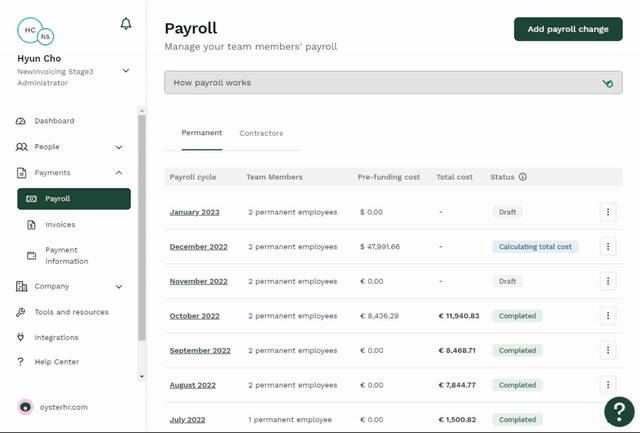This screenshot has width=640, height=433.
Task: Click the Payroll cycle column header
Action: point(193,177)
